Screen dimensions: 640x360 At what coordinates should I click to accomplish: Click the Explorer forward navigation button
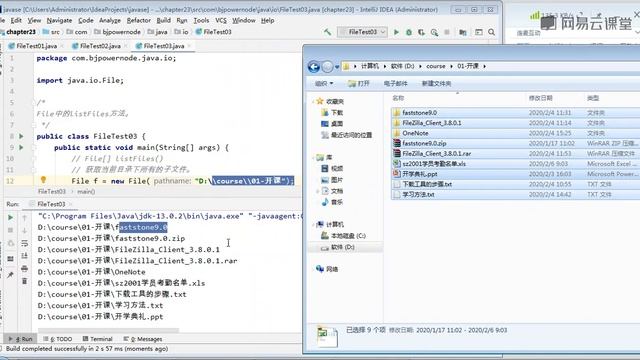(327, 67)
